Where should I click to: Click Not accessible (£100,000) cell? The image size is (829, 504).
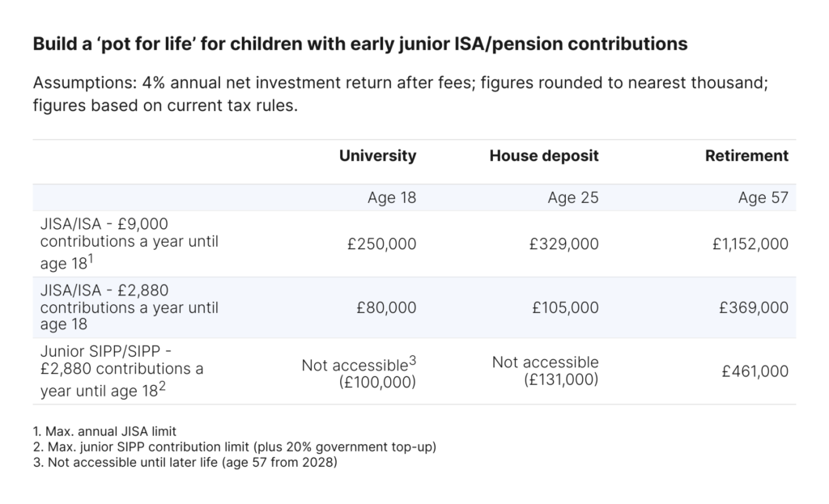pyautogui.click(x=359, y=372)
